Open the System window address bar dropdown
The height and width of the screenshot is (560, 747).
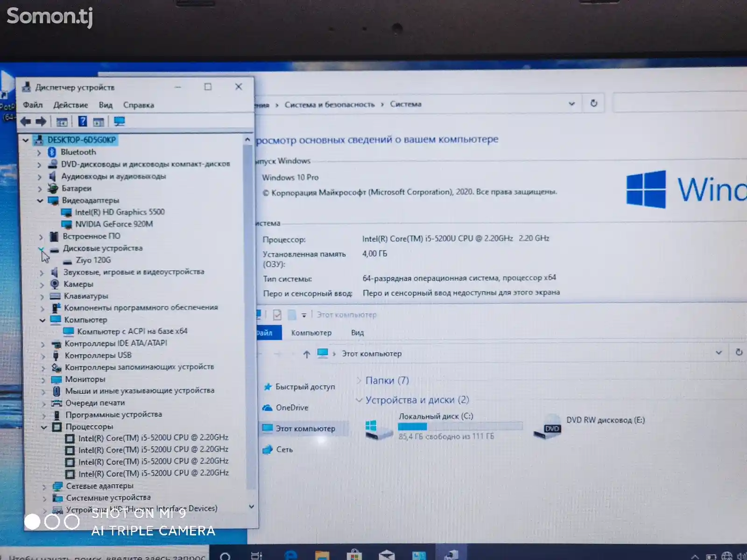[571, 104]
